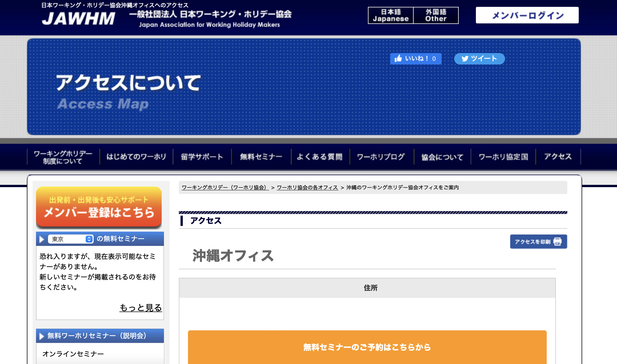This screenshot has height=364, width=617.
Task: Click the 住所 table header
Action: point(367,288)
